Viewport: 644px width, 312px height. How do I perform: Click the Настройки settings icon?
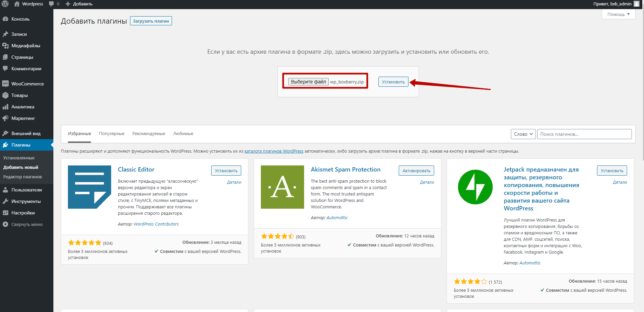click(x=5, y=213)
